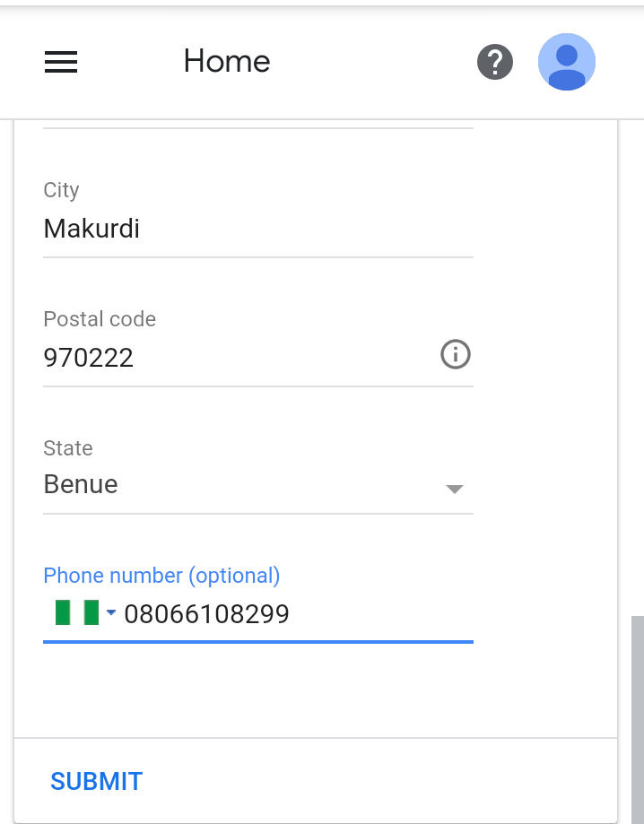Select the Nigerian flag country icon
Screen dimensions: 644x824
(x=77, y=612)
